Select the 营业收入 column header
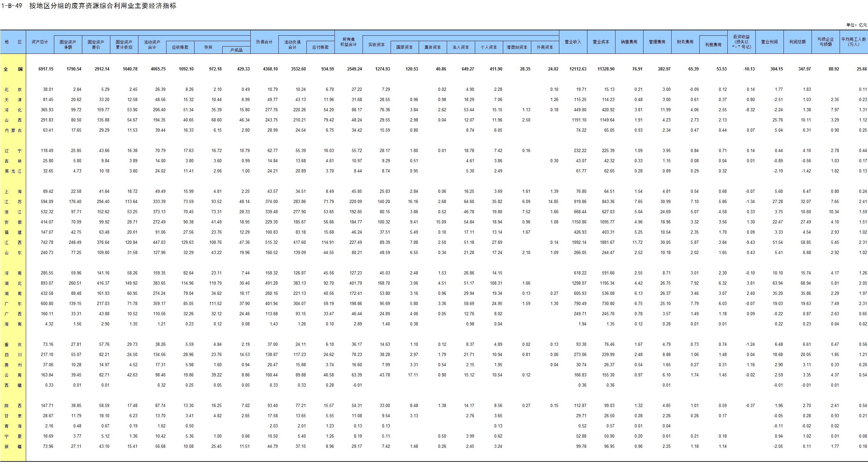868x472 pixels. (573, 42)
